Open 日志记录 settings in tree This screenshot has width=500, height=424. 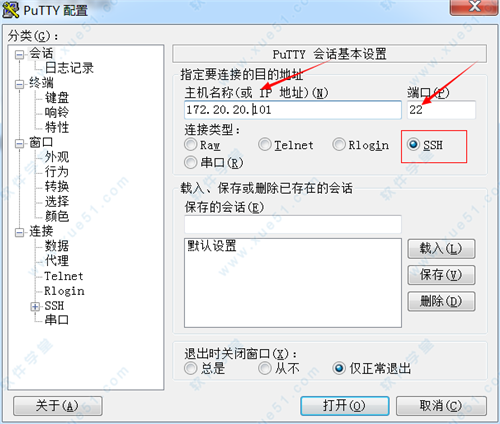point(69,68)
